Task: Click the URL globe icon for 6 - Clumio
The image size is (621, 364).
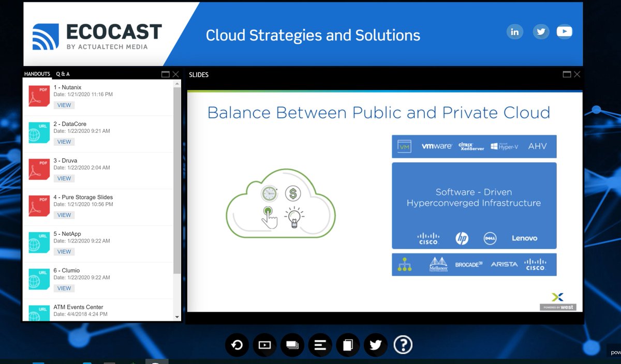Action: tap(39, 280)
